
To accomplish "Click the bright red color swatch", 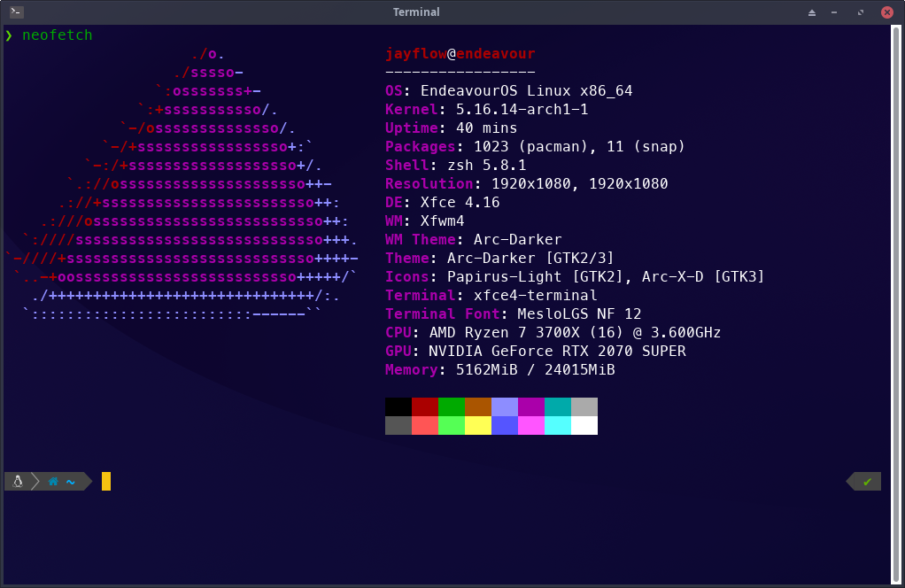I will pos(425,425).
